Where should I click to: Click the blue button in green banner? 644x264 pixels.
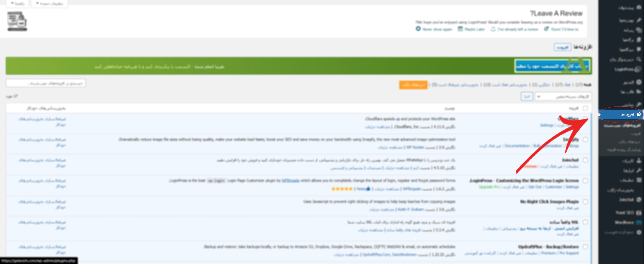(x=552, y=66)
